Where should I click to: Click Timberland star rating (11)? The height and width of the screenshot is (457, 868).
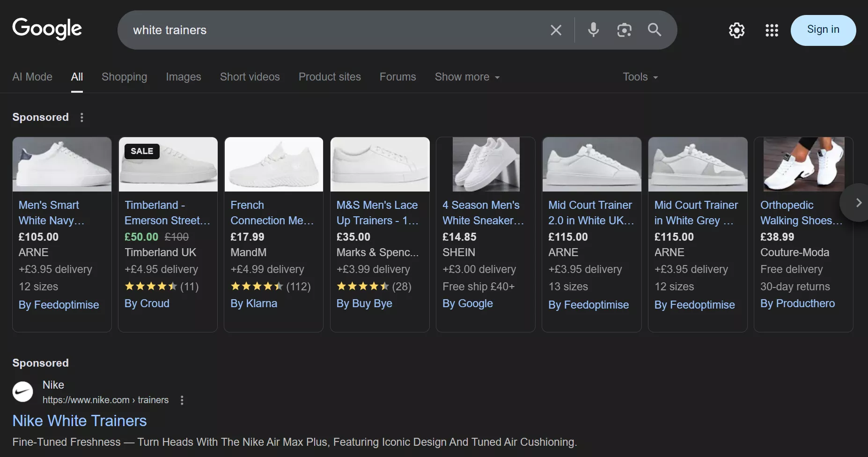click(x=162, y=286)
